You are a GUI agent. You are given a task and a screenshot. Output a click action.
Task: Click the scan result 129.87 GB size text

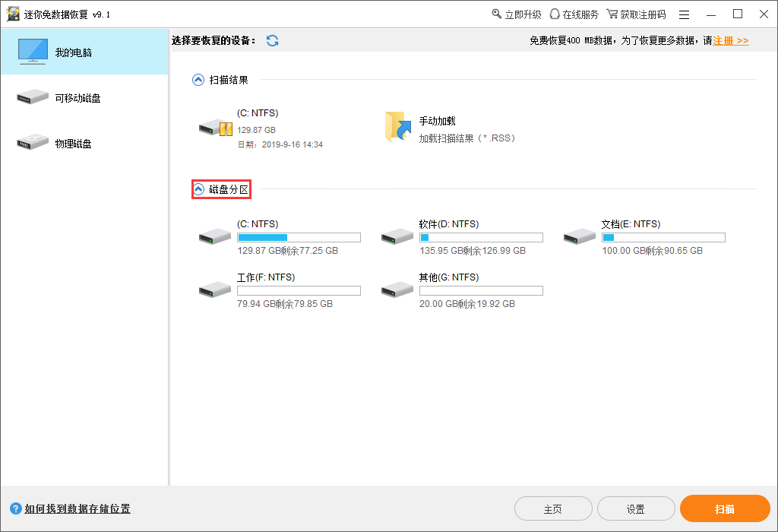tap(257, 130)
